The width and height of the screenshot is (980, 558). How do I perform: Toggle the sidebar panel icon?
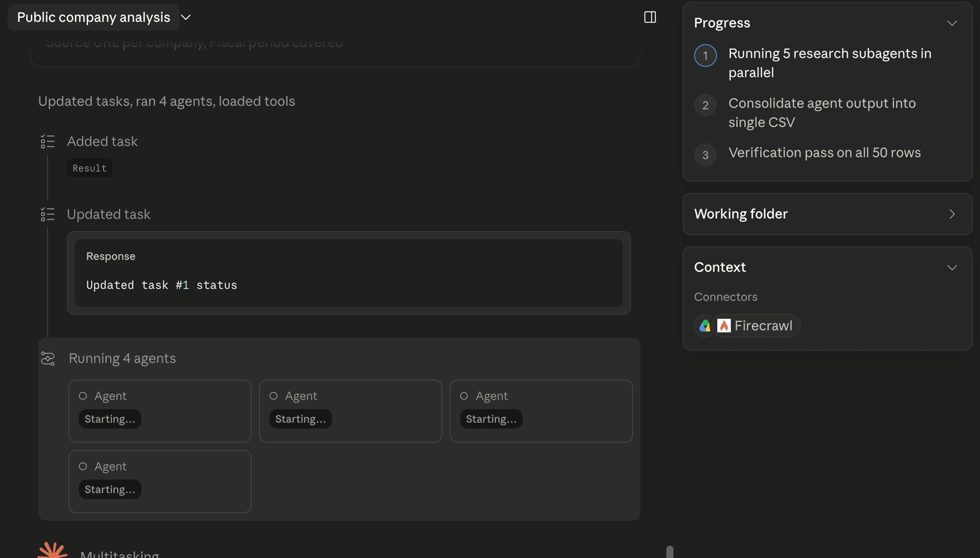tap(650, 17)
